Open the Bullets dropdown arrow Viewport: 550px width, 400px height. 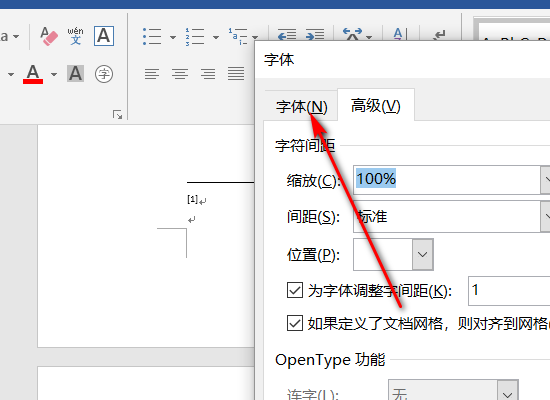pos(173,37)
